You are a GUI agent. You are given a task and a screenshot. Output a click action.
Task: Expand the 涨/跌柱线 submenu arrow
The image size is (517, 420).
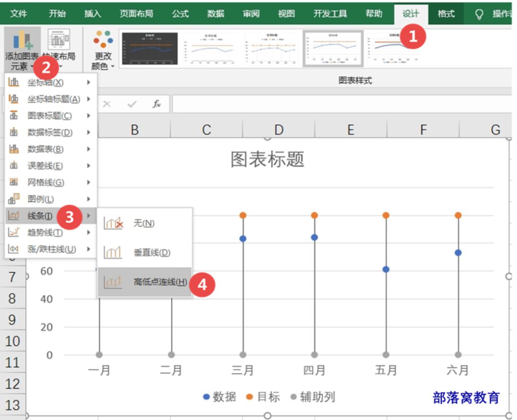(89, 249)
